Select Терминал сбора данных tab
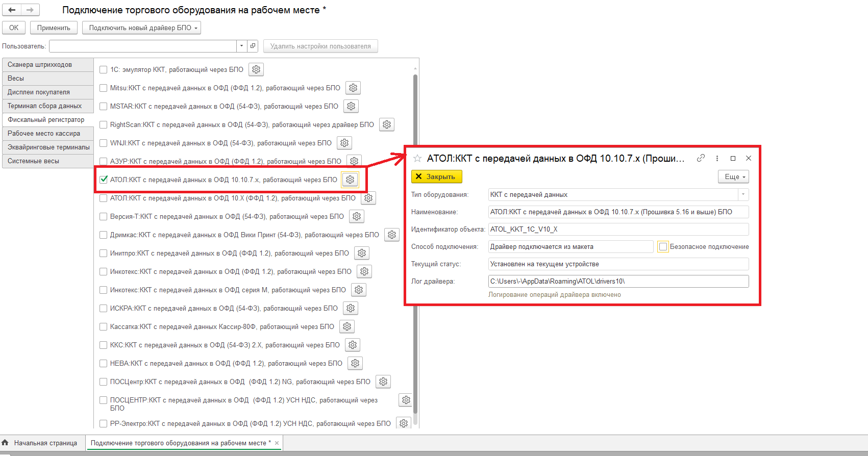The image size is (868, 456). [47, 106]
